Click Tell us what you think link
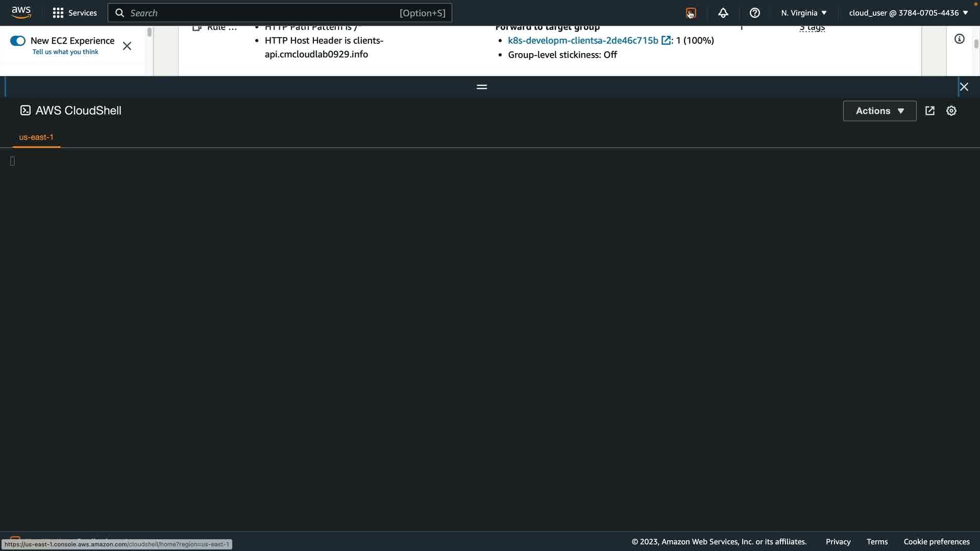This screenshot has height=551, width=980. pyautogui.click(x=65, y=52)
